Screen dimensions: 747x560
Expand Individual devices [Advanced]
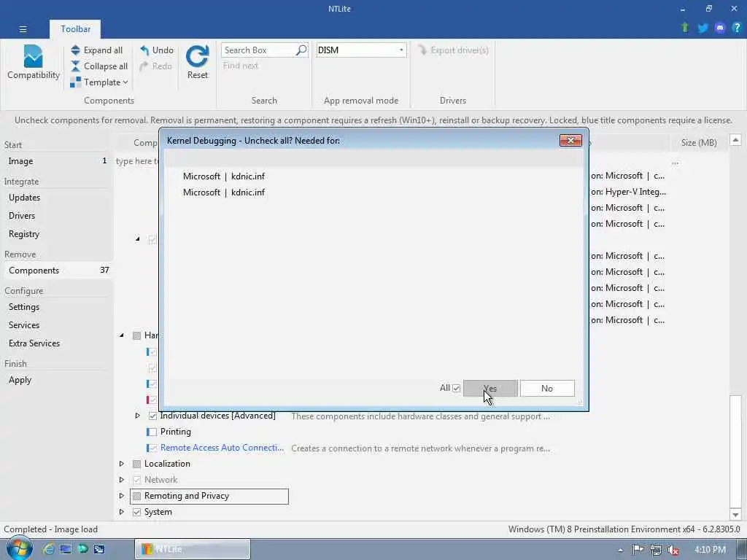[138, 416]
